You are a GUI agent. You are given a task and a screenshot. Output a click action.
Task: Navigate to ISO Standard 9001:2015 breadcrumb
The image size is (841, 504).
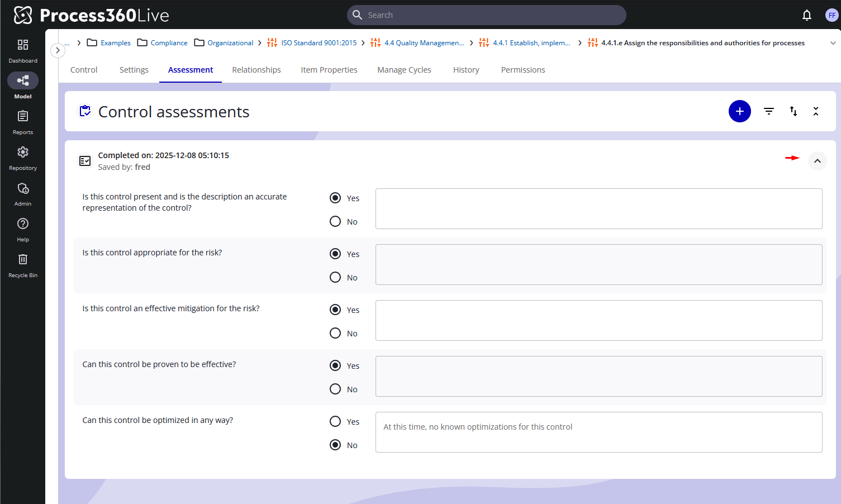pyautogui.click(x=319, y=43)
